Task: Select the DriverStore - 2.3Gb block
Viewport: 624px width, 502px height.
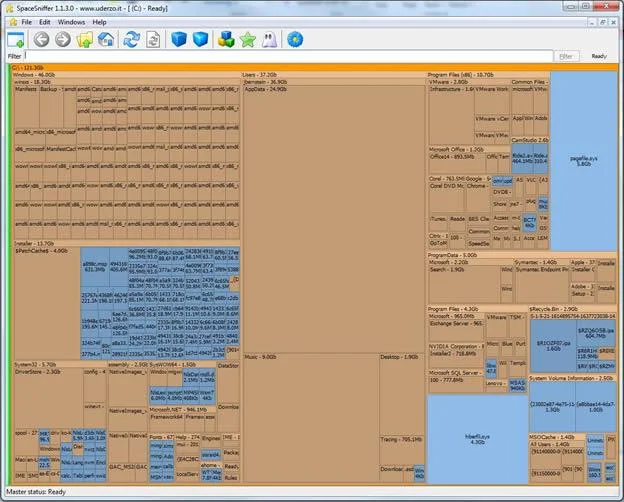Action: (x=49, y=398)
